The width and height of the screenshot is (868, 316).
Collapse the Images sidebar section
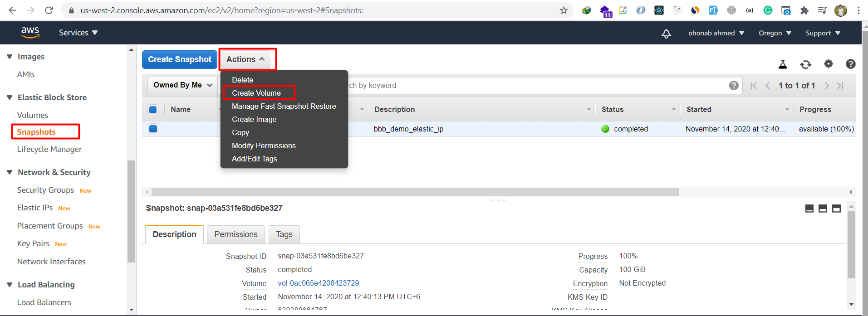pos(10,57)
